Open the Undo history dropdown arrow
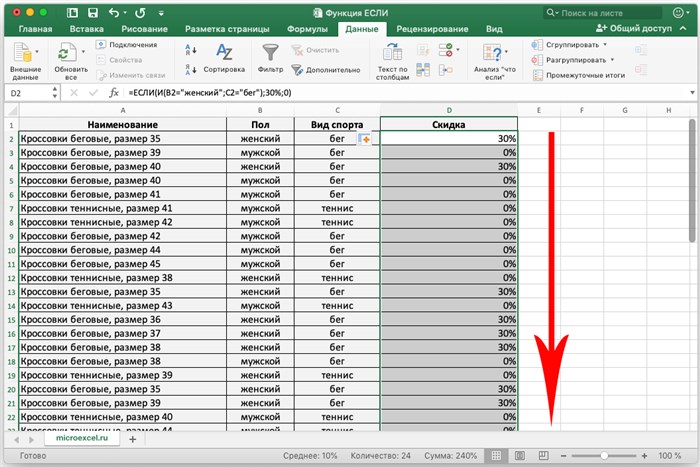Screen dimensions: 700x467 tap(125, 13)
